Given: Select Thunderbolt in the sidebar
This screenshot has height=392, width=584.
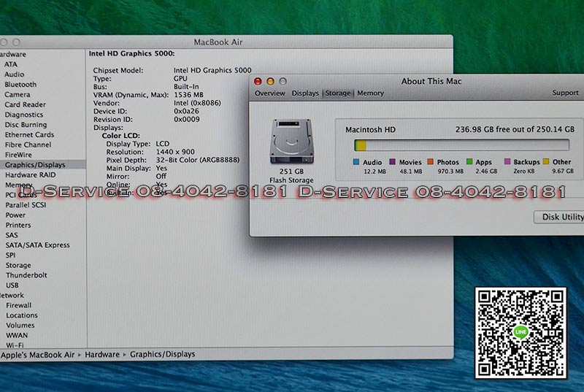Looking at the screenshot, I should (26, 275).
